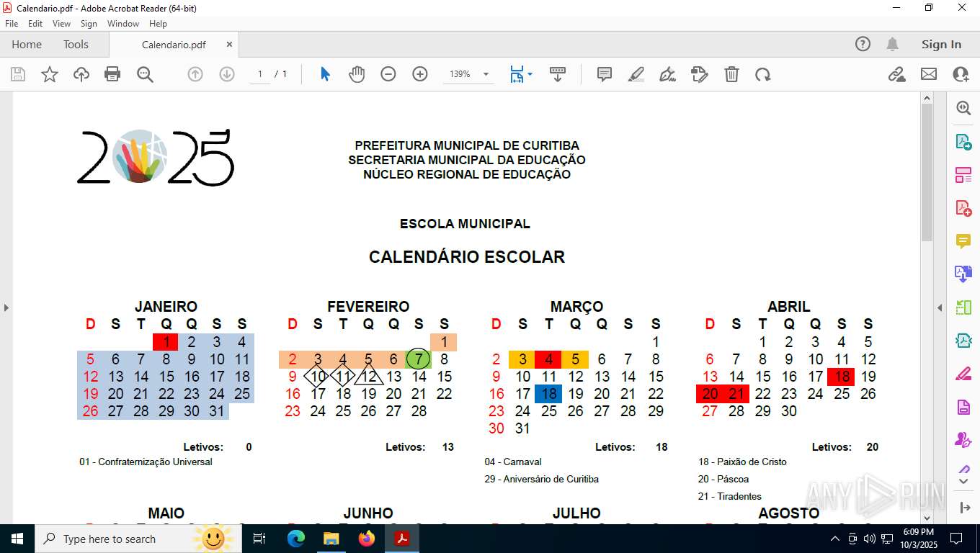980x553 pixels.
Task: Bookmark file with the star icon
Action: click(50, 74)
